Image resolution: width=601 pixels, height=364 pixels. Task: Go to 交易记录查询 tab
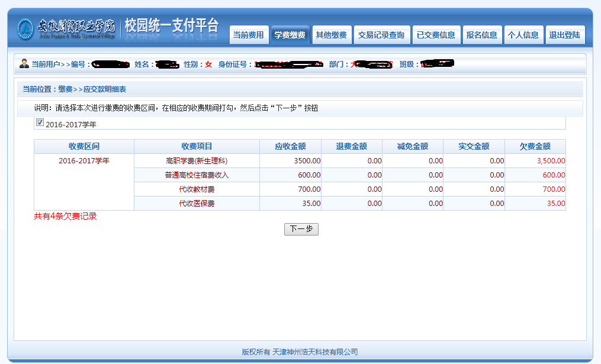(x=381, y=35)
